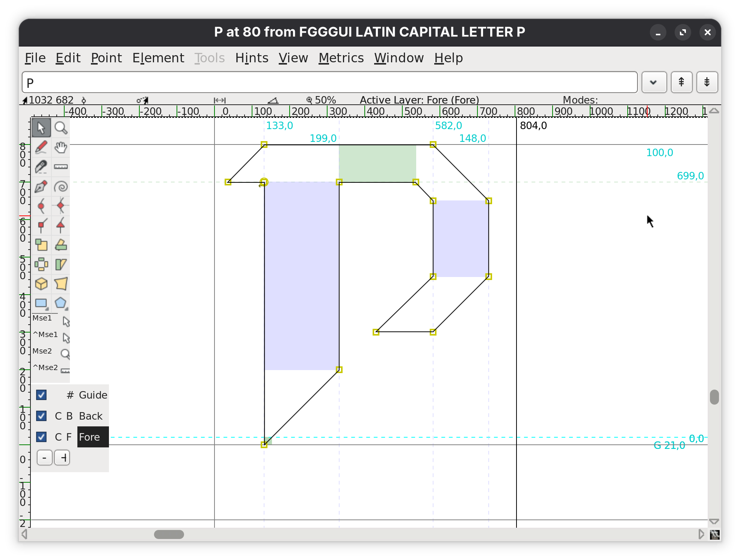Open the Metrics menu
Image resolution: width=740 pixels, height=560 pixels.
pos(341,58)
